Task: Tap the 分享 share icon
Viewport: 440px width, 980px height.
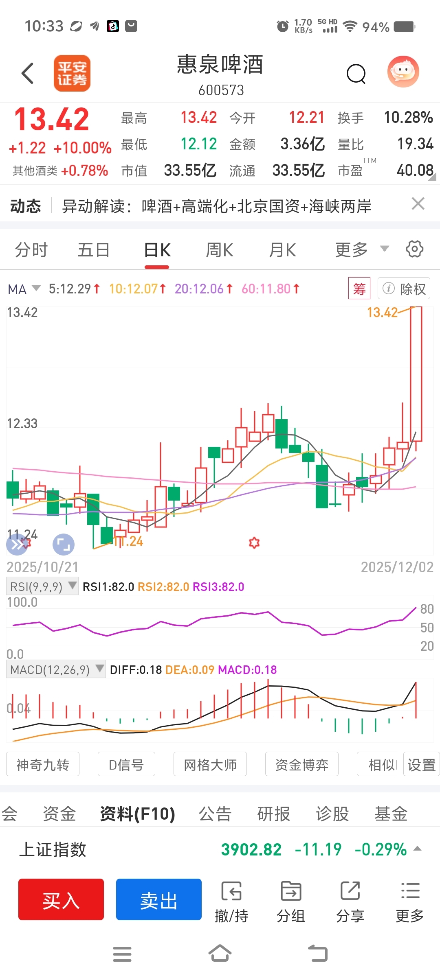Action: click(350, 902)
